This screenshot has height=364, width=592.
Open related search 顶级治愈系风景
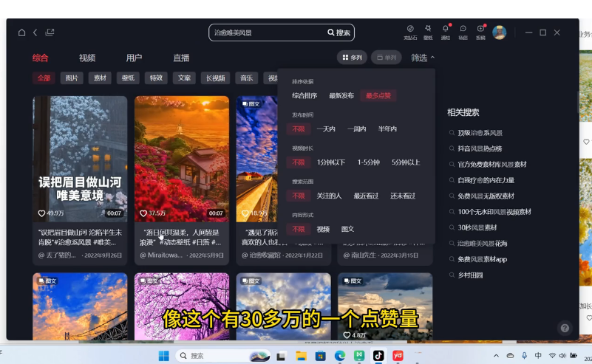tap(480, 133)
